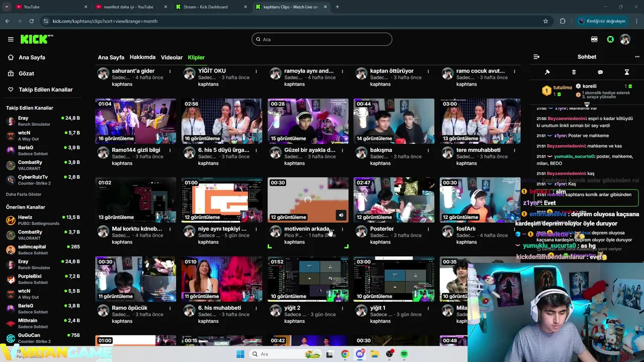Click the moderation hammer icon in chat
This screenshot has width=644, height=362.
click(x=547, y=72)
